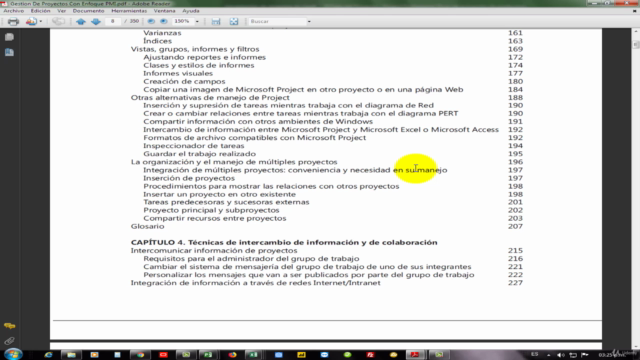Open the Archivo menu
This screenshot has width=640, height=360.
[x=13, y=11]
